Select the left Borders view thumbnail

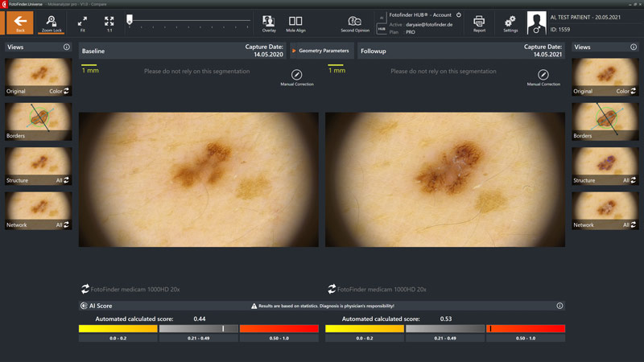(38, 121)
